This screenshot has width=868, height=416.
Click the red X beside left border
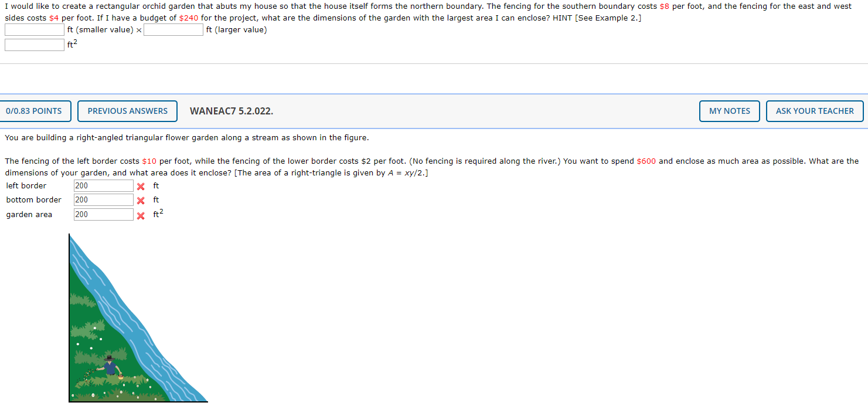click(x=141, y=186)
